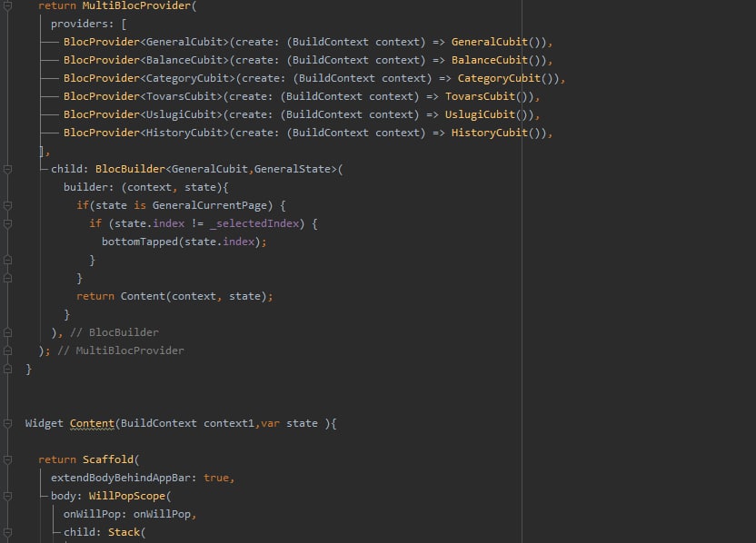This screenshot has width=756, height=543.
Task: Place cursor on MultiBlocProvider in the return statement
Action: 136,5
